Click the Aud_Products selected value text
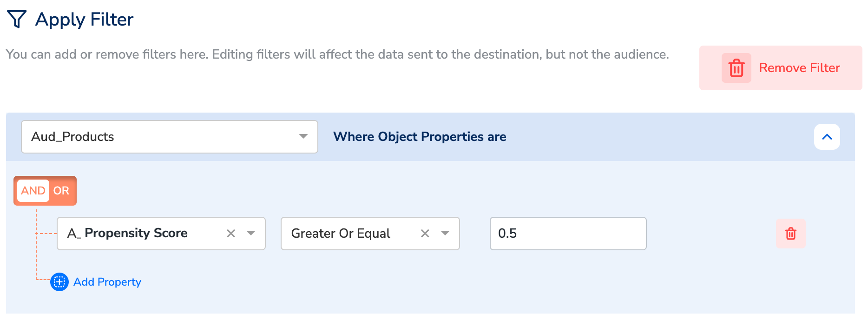The image size is (868, 321). tap(73, 137)
